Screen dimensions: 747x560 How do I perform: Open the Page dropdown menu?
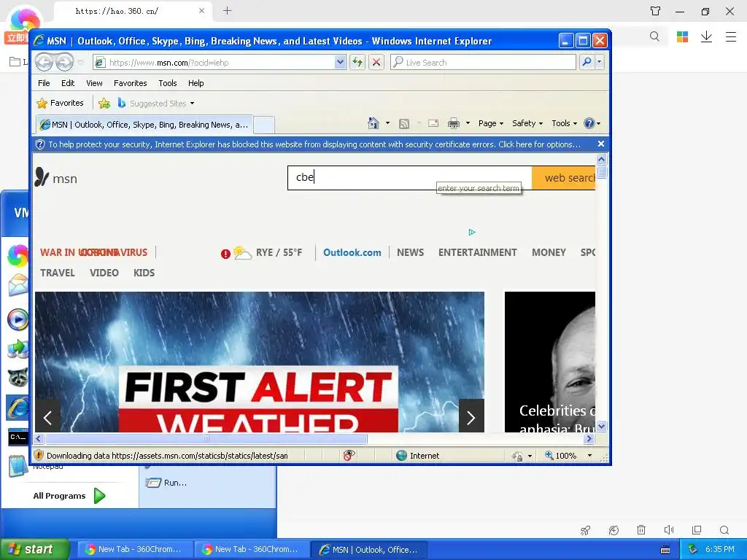coord(491,123)
